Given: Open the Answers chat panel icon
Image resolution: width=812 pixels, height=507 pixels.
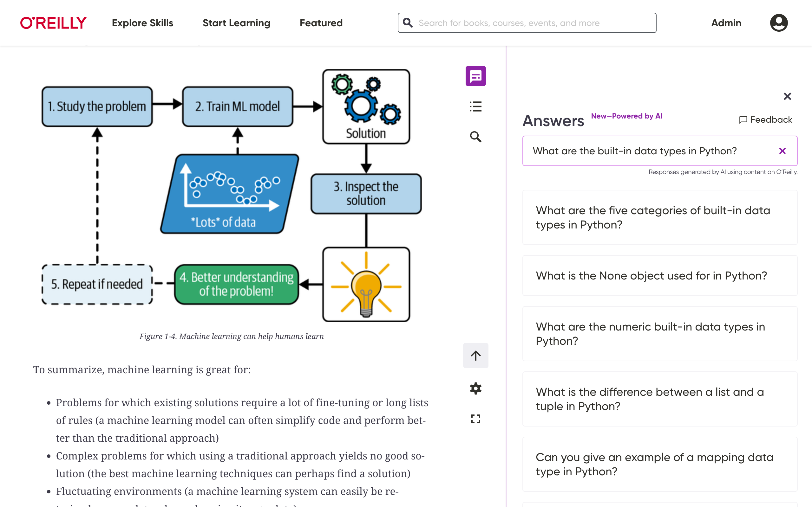Looking at the screenshot, I should tap(475, 76).
